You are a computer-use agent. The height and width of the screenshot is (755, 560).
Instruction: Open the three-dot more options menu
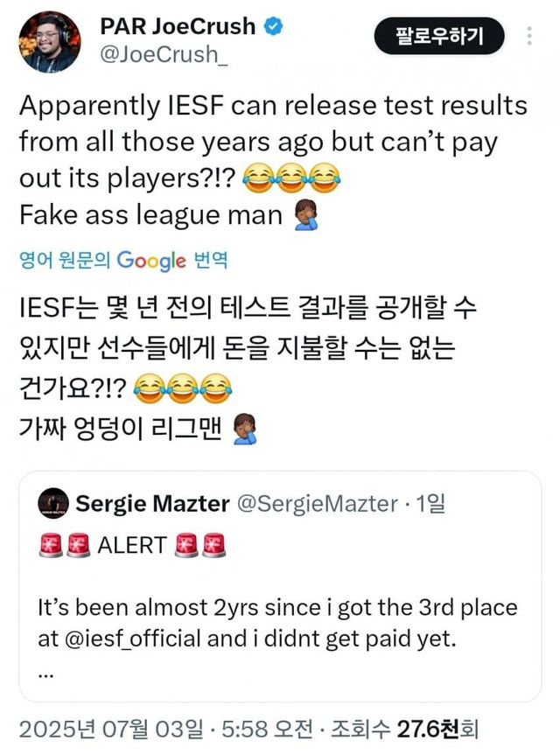528,36
